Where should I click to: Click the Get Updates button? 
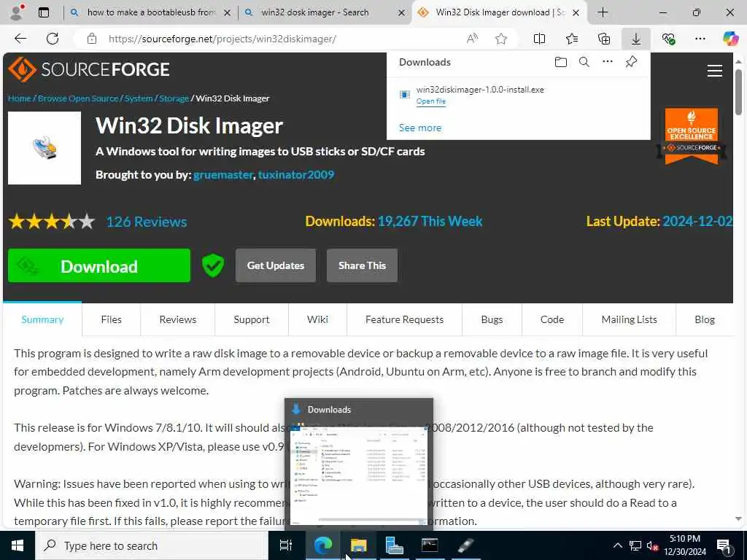275,265
